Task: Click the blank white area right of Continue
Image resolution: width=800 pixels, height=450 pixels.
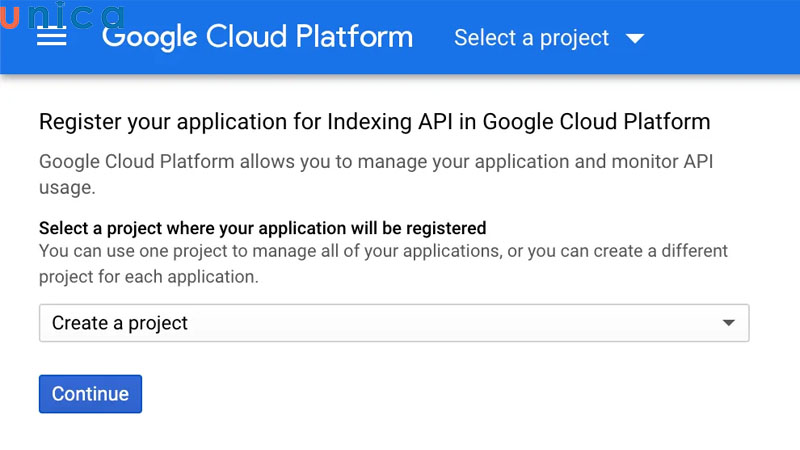Action: point(450,394)
